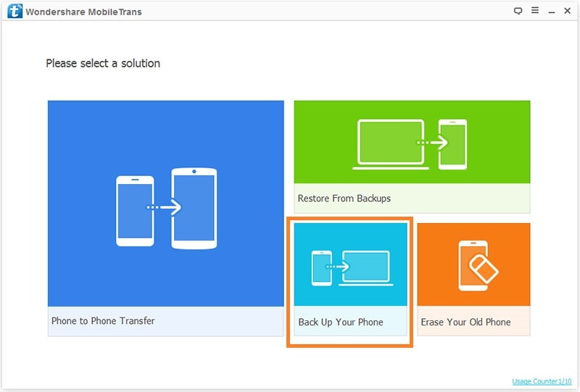Select Restore From Backups label
580x392 pixels.
[344, 199]
